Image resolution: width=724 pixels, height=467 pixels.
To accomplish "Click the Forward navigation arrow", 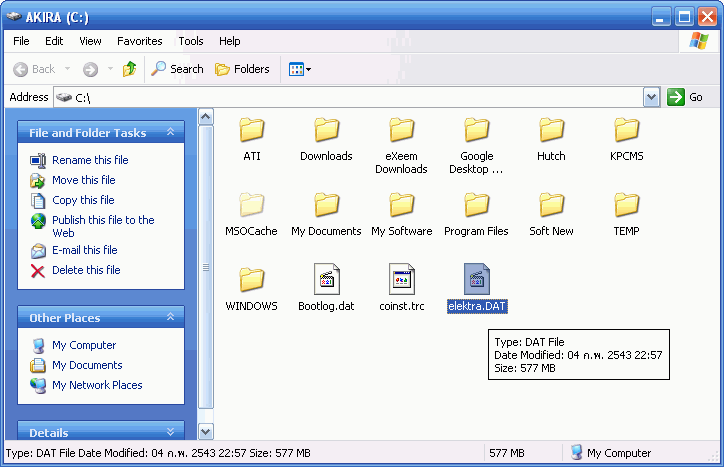I will pyautogui.click(x=90, y=70).
